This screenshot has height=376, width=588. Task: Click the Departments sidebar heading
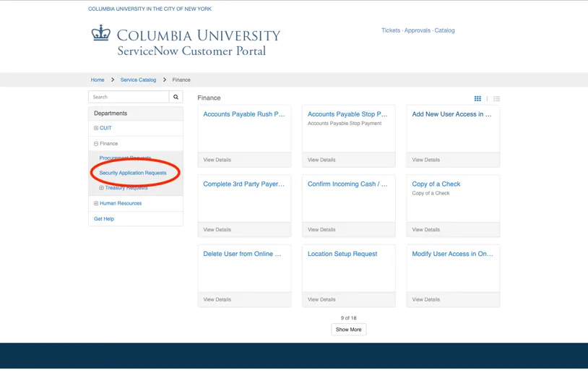point(111,114)
